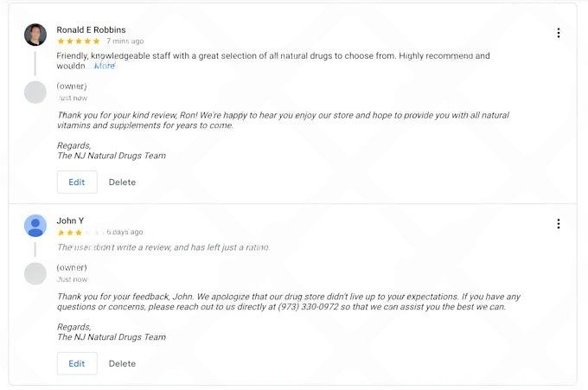The height and width of the screenshot is (390, 588).
Task: Delete the owner reply to Ronald's review
Action: (122, 182)
